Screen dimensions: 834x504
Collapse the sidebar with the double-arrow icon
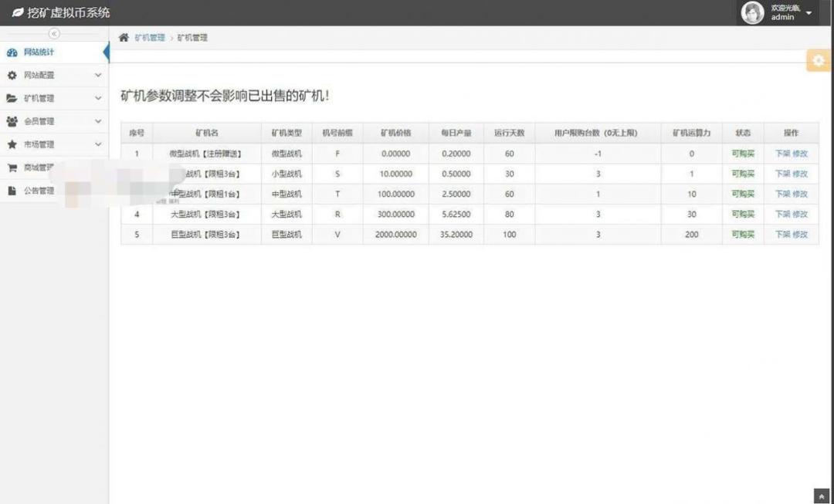[x=54, y=33]
